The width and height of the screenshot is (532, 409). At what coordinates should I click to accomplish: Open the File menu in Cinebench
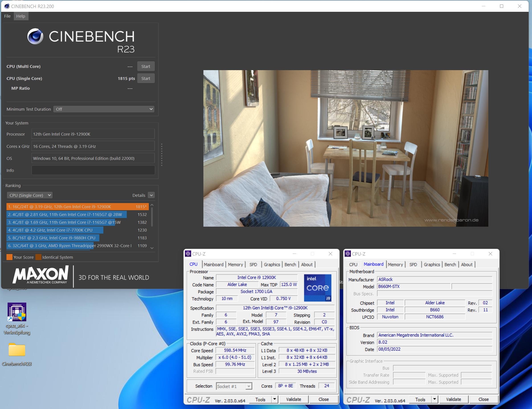click(x=7, y=16)
